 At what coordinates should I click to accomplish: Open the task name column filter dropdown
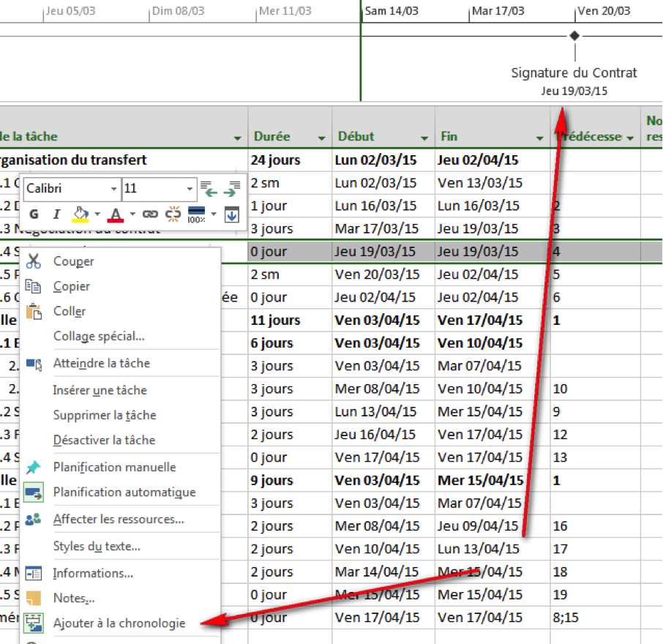coord(238,138)
